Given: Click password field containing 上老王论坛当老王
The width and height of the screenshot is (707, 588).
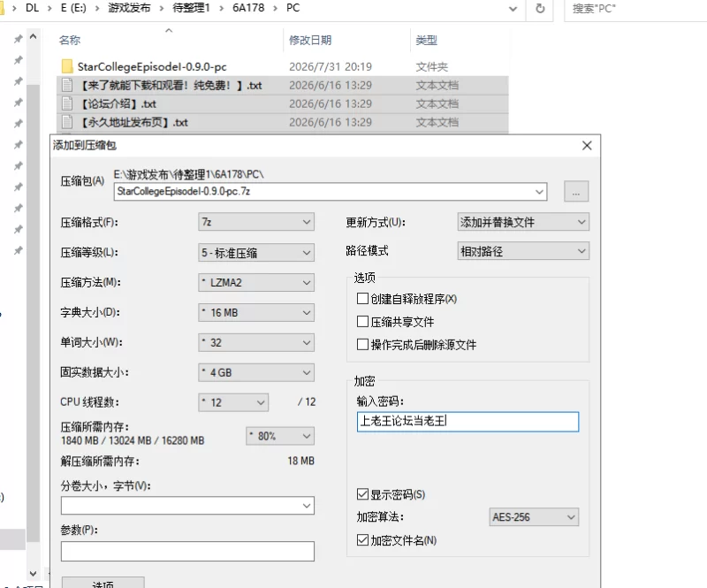Looking at the screenshot, I should tap(468, 422).
